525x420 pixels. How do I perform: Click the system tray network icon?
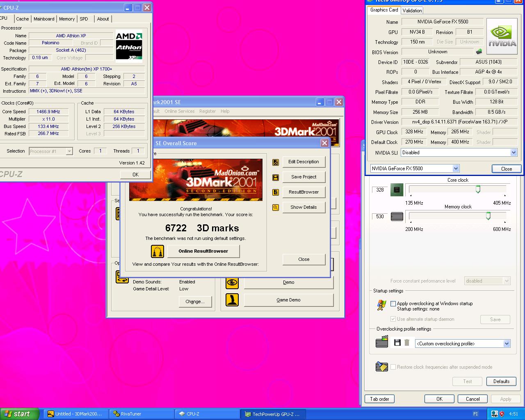[494, 414]
